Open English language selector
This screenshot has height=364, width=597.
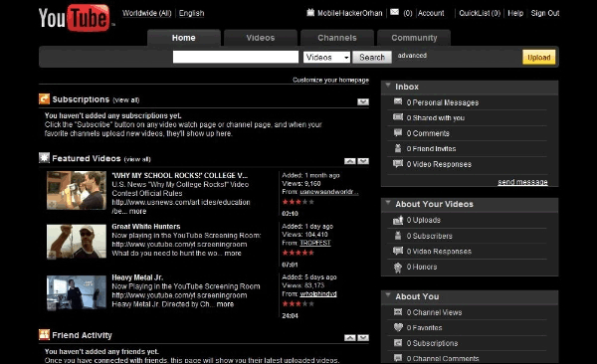(x=191, y=13)
